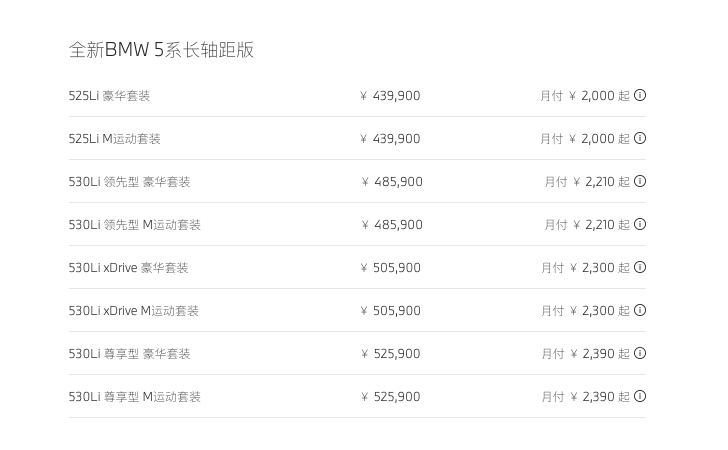The image size is (728, 450).
Task: Open the 530Li 领先型 豪华套装 model
Action: [x=129, y=182]
